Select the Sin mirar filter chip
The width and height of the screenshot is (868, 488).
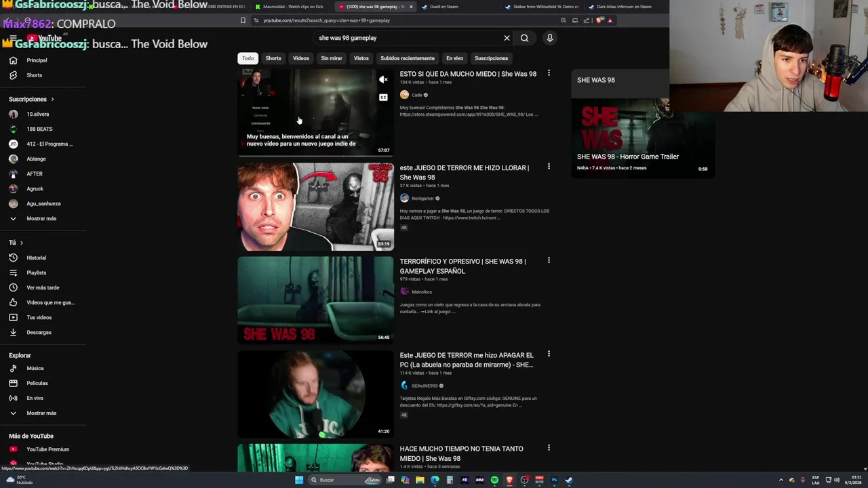332,58
